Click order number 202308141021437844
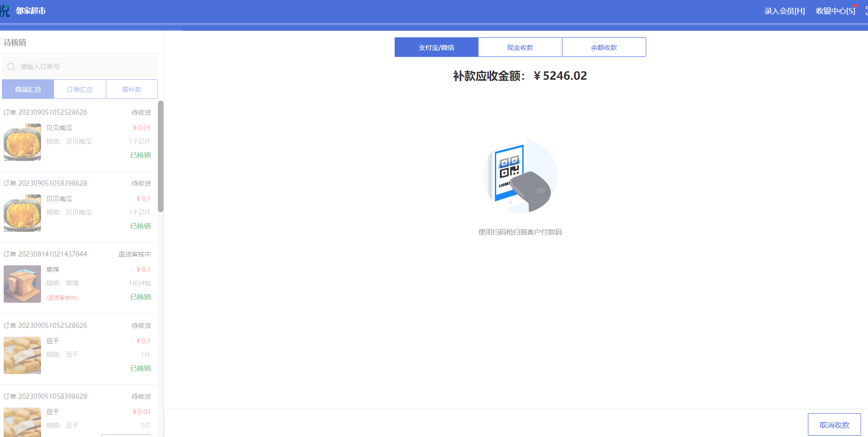The width and height of the screenshot is (868, 437). 53,254
